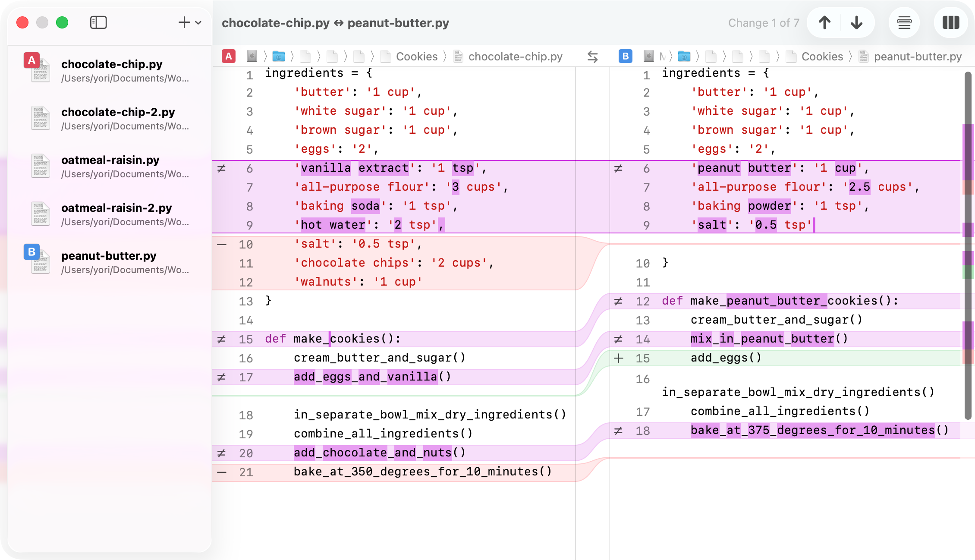This screenshot has height=560, width=975.
Task: Click the disk icon in left path bar
Action: (x=252, y=56)
